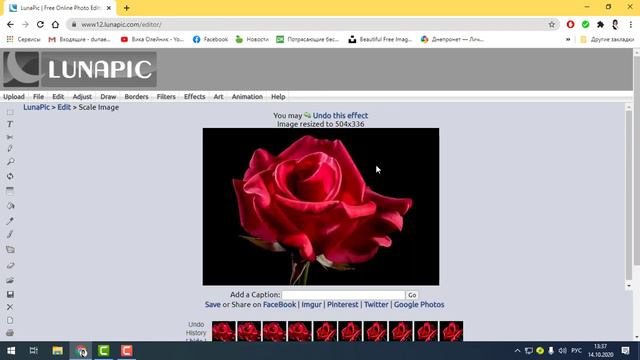Open the volume control in tray
The height and width of the screenshot is (360, 640).
pos(562,351)
